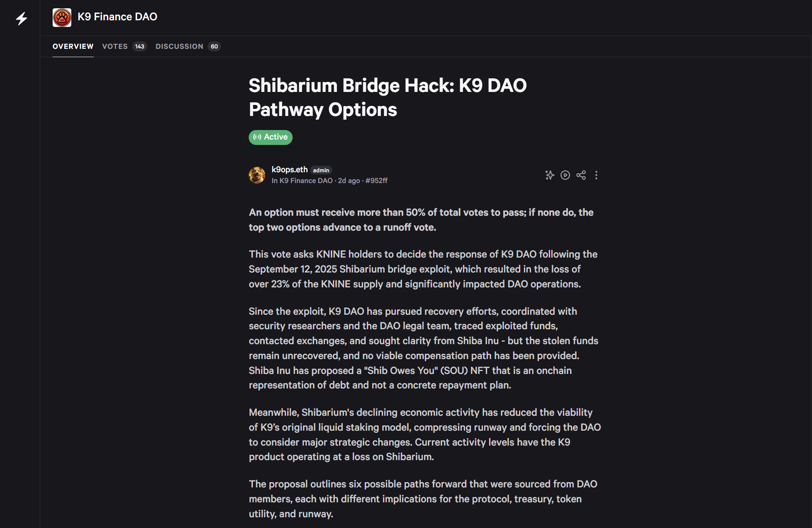Open the three-dot more options menu

(596, 175)
